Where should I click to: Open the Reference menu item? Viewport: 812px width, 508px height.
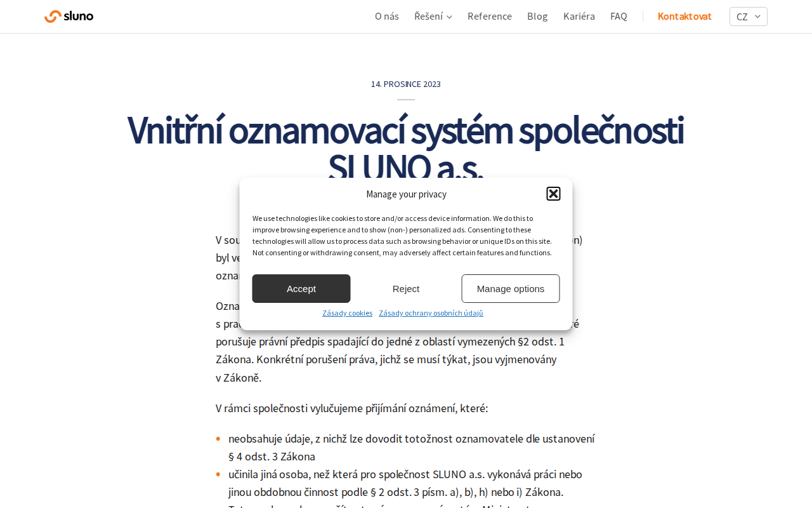point(490,17)
